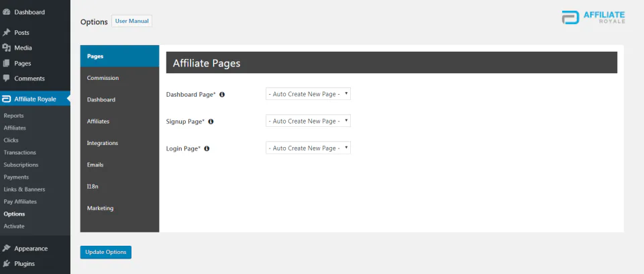The width and height of the screenshot is (644, 274).
Task: Click the Pages stacked-sheets icon
Action: click(6, 63)
